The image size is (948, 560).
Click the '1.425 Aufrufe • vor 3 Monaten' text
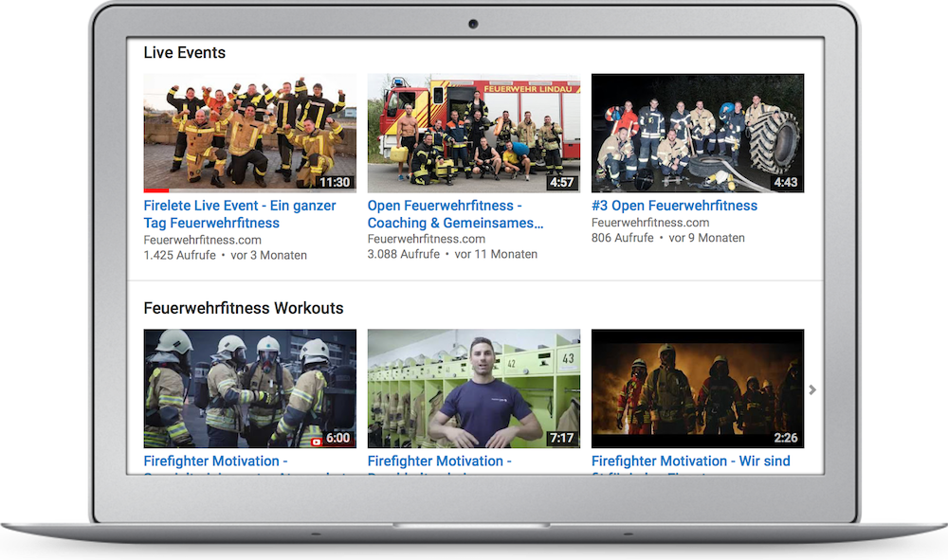click(225, 256)
